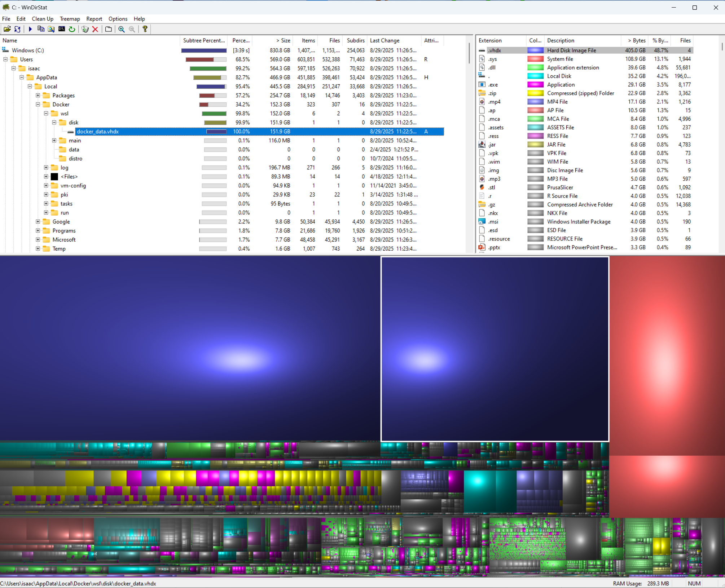The image size is (725, 588).
Task: Select the distro folder row
Action: pyautogui.click(x=222, y=159)
